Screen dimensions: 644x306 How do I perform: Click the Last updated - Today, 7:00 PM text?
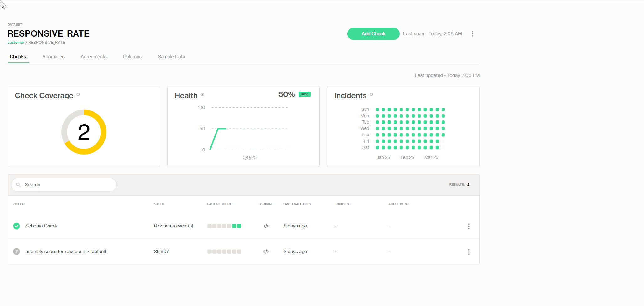pos(447,75)
